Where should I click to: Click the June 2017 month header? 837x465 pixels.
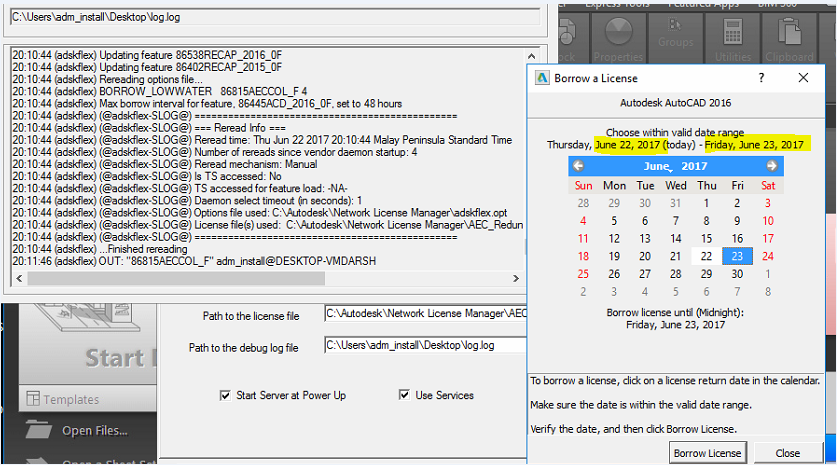tap(675, 166)
